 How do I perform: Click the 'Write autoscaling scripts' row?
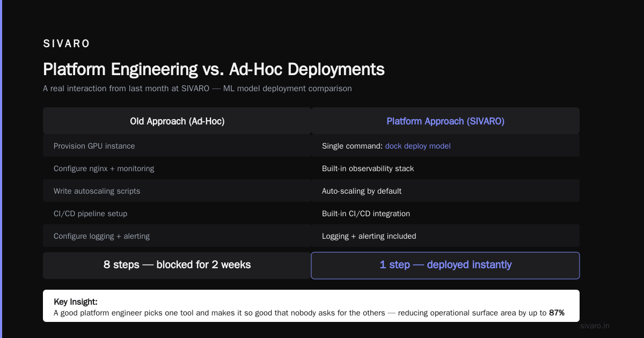177,191
